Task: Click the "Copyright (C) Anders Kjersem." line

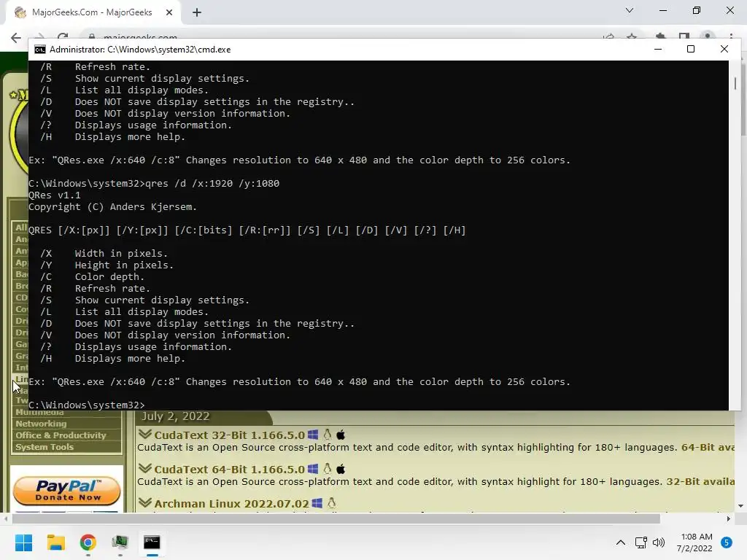Action: 113,207
